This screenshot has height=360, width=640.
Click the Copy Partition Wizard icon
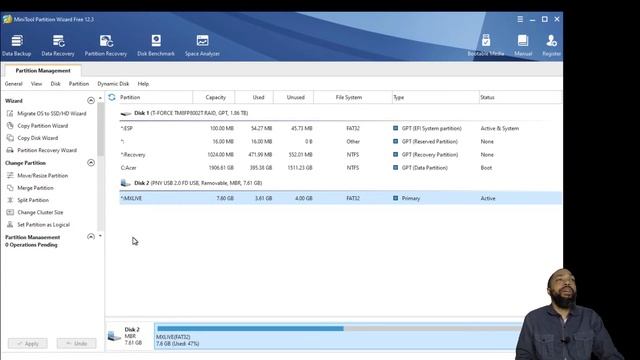pyautogui.click(x=10, y=126)
